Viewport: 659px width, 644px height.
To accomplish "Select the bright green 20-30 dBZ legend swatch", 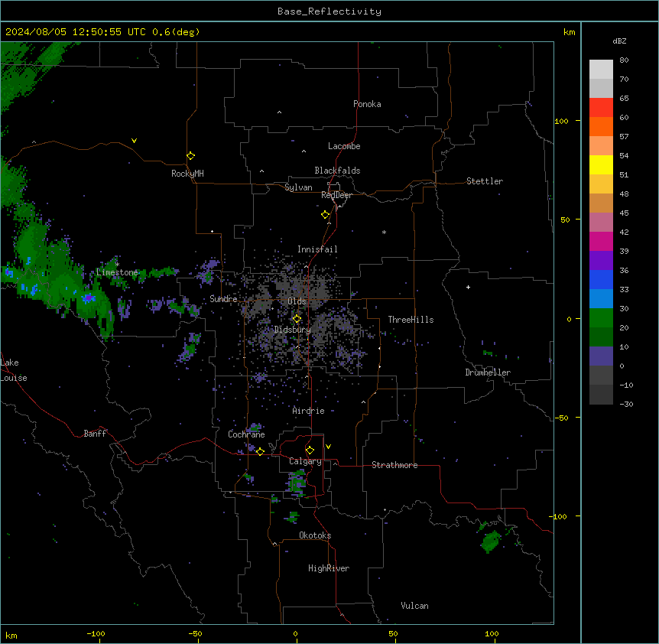I will (x=601, y=318).
